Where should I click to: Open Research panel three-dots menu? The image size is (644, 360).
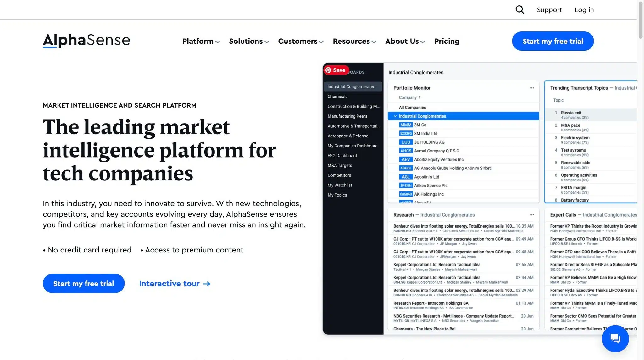click(x=532, y=215)
